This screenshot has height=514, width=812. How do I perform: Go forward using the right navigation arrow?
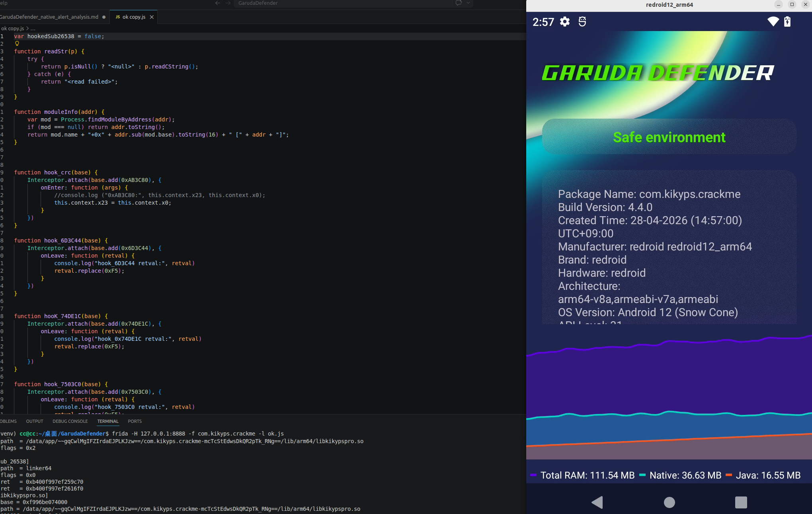pos(228,3)
